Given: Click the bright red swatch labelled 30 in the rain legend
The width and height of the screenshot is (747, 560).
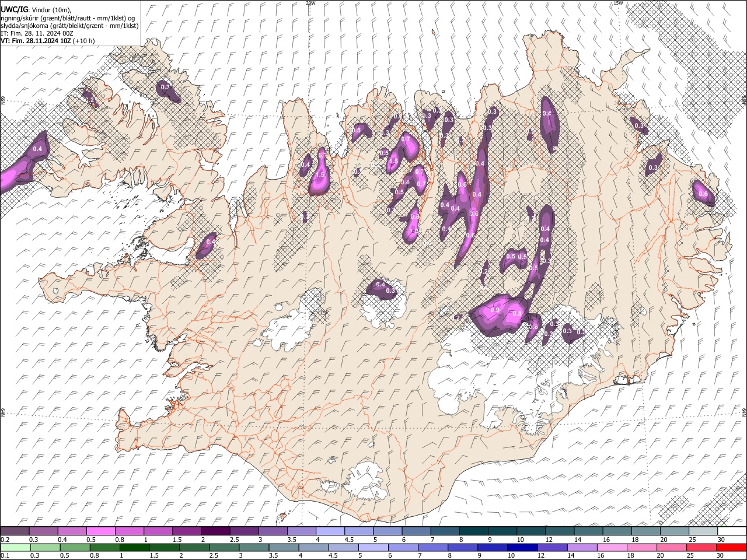Looking at the screenshot, I should click(731, 547).
